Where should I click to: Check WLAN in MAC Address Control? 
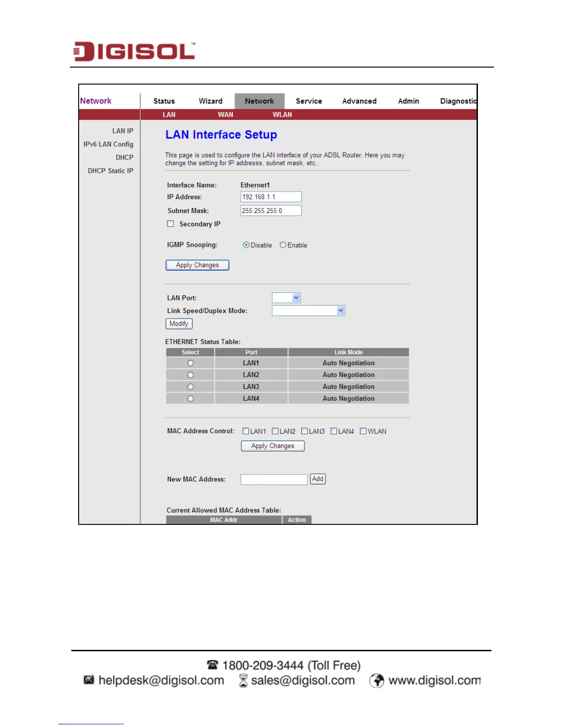point(363,431)
